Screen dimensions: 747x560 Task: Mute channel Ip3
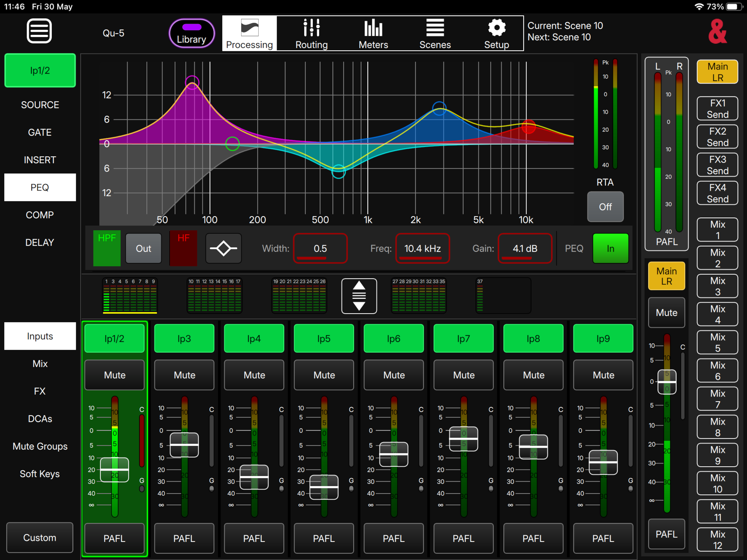[x=184, y=375]
